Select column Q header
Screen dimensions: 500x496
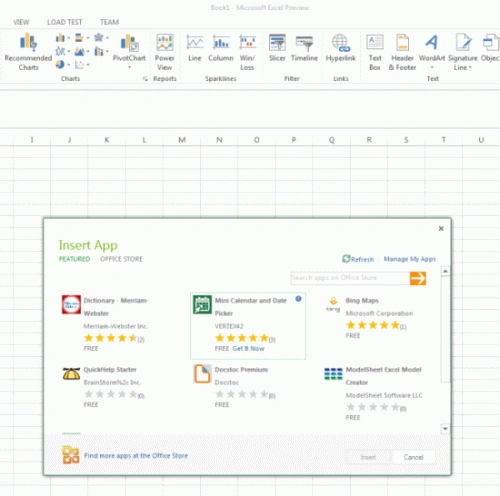332,140
